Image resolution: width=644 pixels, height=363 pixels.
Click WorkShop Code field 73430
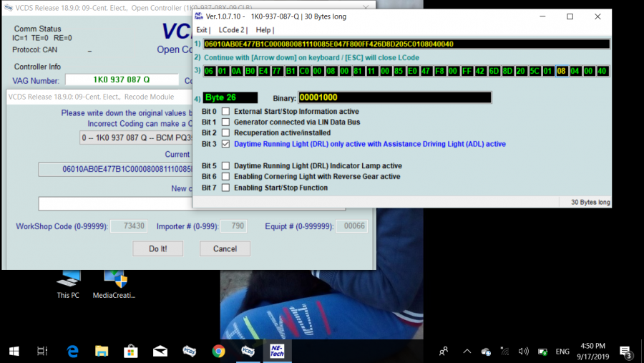point(129,226)
